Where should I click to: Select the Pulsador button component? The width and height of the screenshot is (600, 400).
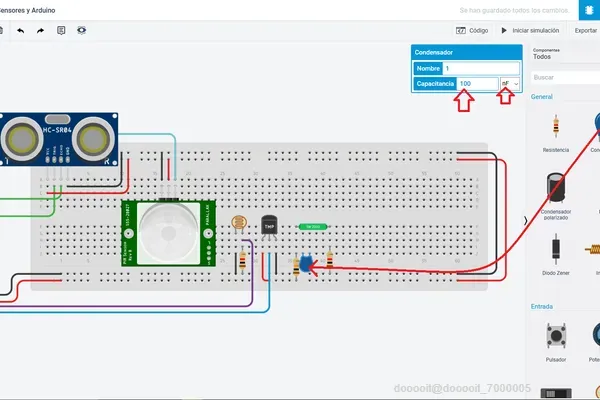[x=556, y=336]
